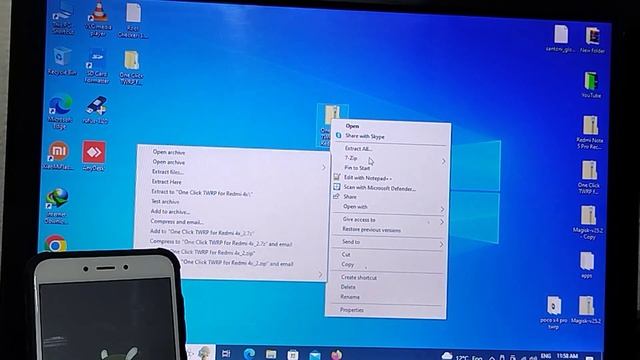Viewport: 640px width, 360px height.
Task: Open the YouTube folder icon
Action: [x=591, y=85]
